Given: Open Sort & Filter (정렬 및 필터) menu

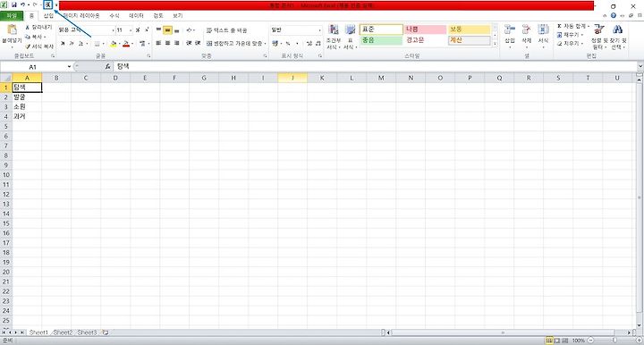Looking at the screenshot, I should click(x=599, y=37).
